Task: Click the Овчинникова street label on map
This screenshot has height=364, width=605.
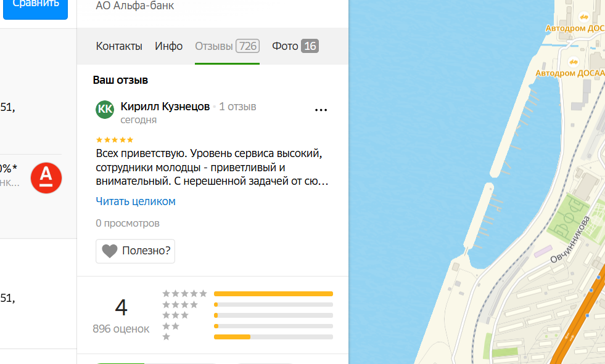Action: [x=570, y=240]
